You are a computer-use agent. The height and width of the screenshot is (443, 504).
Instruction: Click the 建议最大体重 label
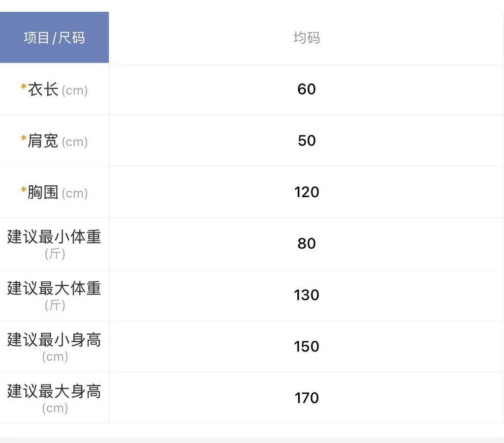[54, 288]
